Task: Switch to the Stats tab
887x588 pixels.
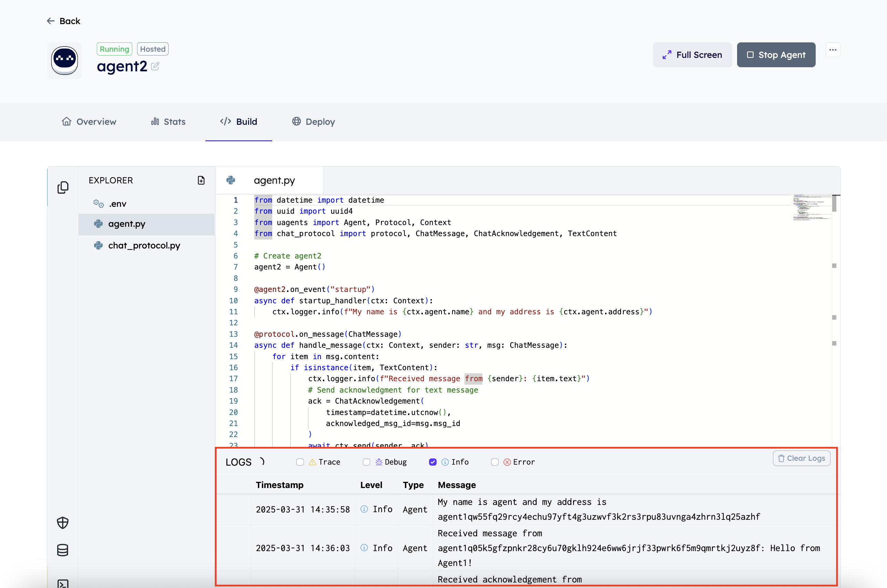Action: point(168,122)
